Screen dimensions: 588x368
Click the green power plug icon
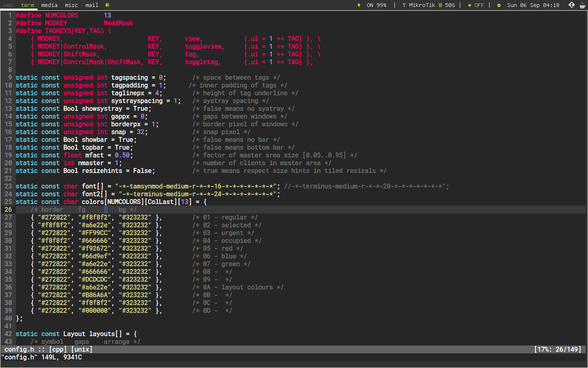pyautogui.click(x=359, y=5)
